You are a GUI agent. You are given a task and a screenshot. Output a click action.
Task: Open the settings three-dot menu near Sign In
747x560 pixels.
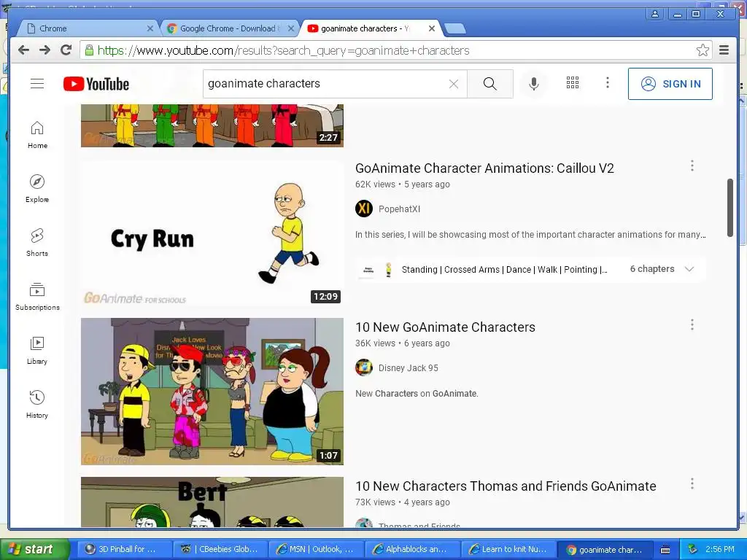pos(608,83)
